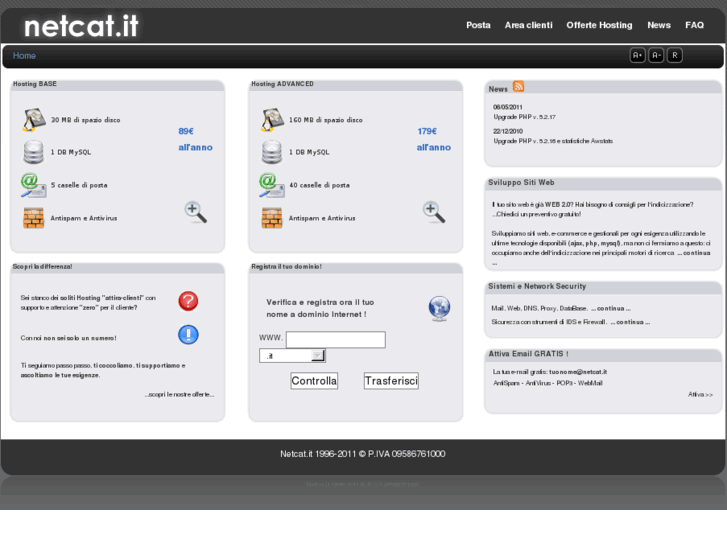This screenshot has width=727, height=545.
Task: Click MySQL database icon in Hosting ADVANCED
Action: (272, 152)
